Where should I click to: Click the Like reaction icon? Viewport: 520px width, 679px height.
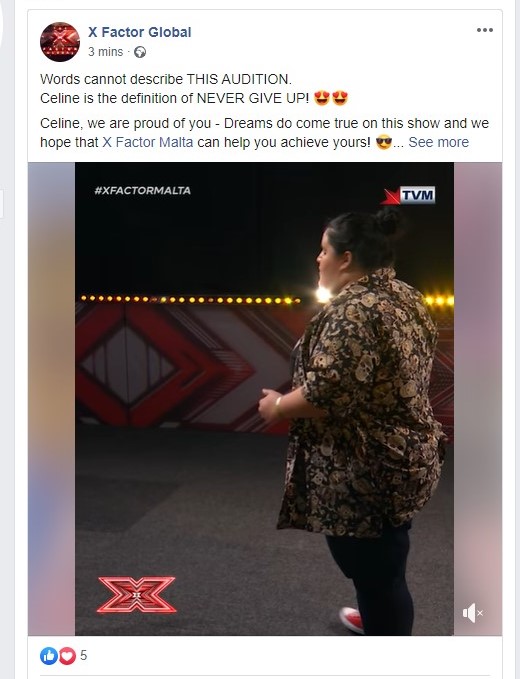tap(48, 656)
